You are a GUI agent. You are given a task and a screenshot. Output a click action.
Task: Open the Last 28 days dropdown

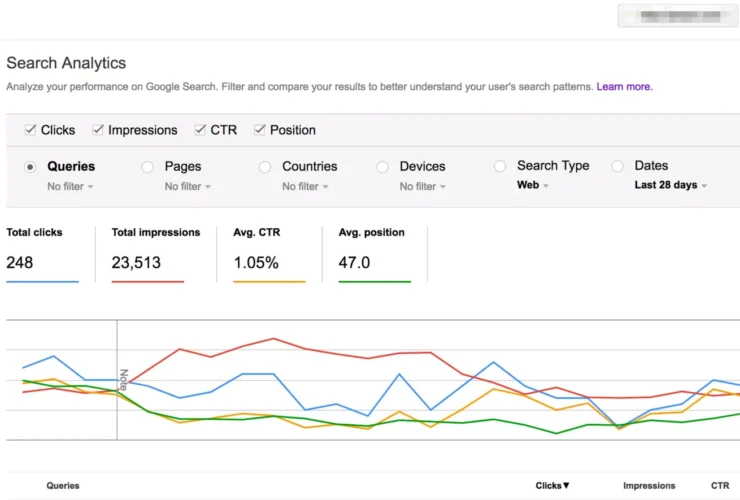pyautogui.click(x=671, y=185)
